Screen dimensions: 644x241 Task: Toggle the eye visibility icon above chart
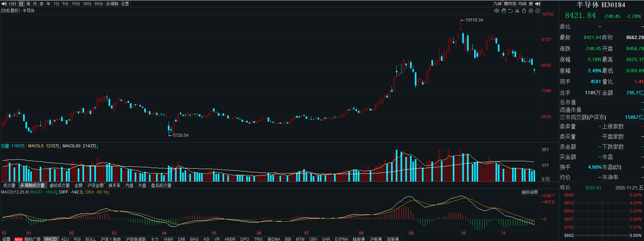coord(497,11)
